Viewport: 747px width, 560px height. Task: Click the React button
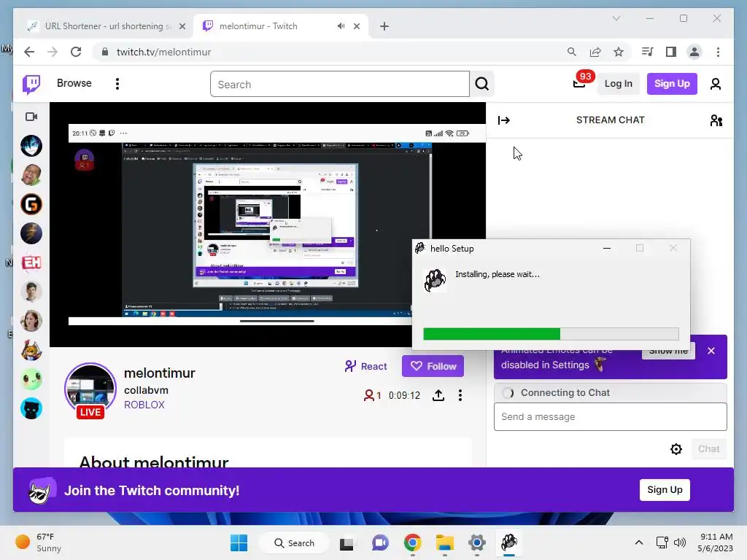coord(365,366)
